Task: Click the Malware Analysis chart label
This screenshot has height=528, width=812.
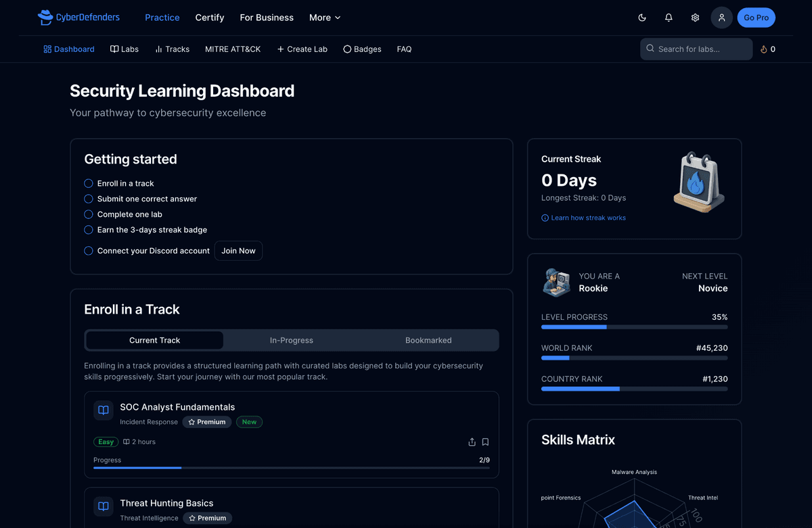Action: pos(634,472)
